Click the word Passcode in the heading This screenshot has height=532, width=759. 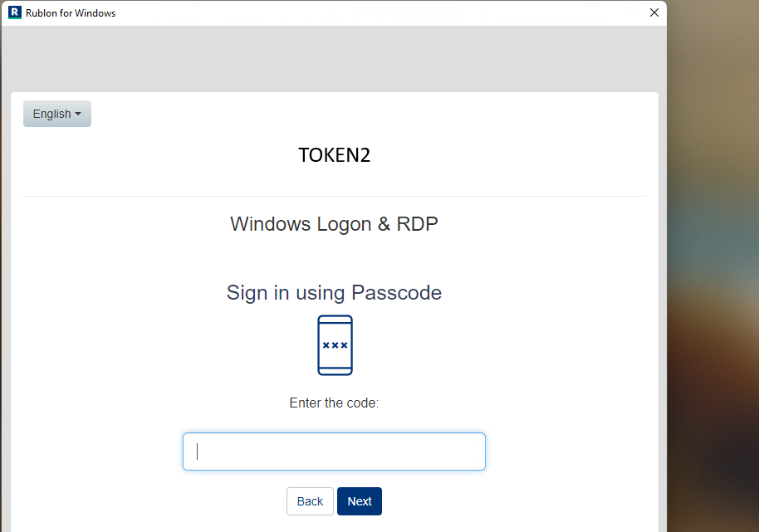pyautogui.click(x=396, y=293)
